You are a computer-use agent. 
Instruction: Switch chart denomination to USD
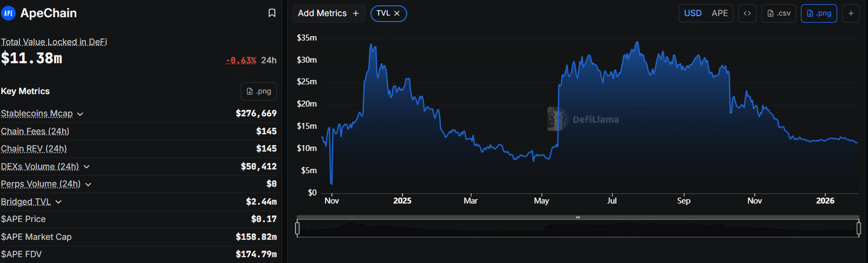(693, 13)
